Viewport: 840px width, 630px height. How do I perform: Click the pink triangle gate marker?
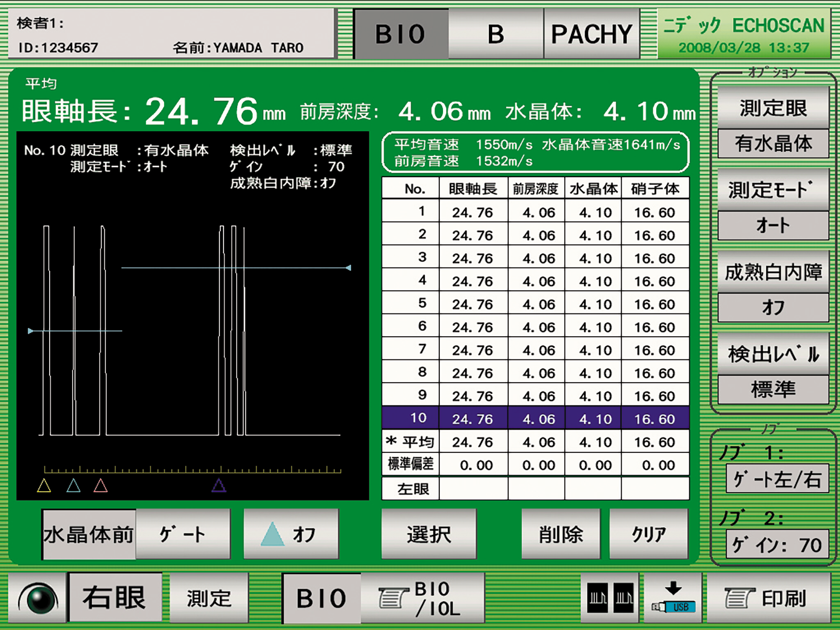tap(100, 486)
